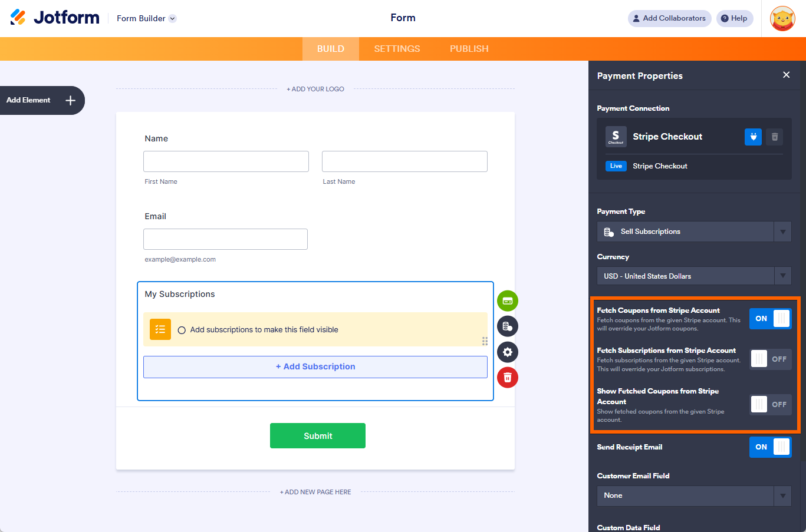Click the duplicate products icon next to the subscription field
Image resolution: width=806 pixels, height=532 pixels.
507,326
